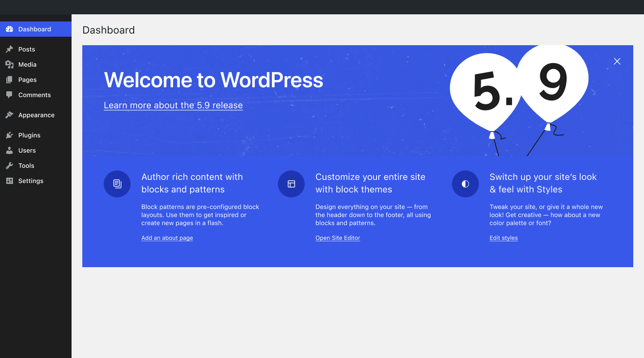Click Author rich content with blocks heading
This screenshot has height=358, width=644.
point(192,183)
